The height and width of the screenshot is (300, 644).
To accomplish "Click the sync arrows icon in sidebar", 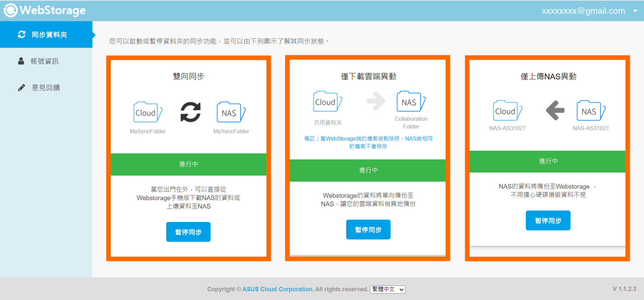I will 22,34.
